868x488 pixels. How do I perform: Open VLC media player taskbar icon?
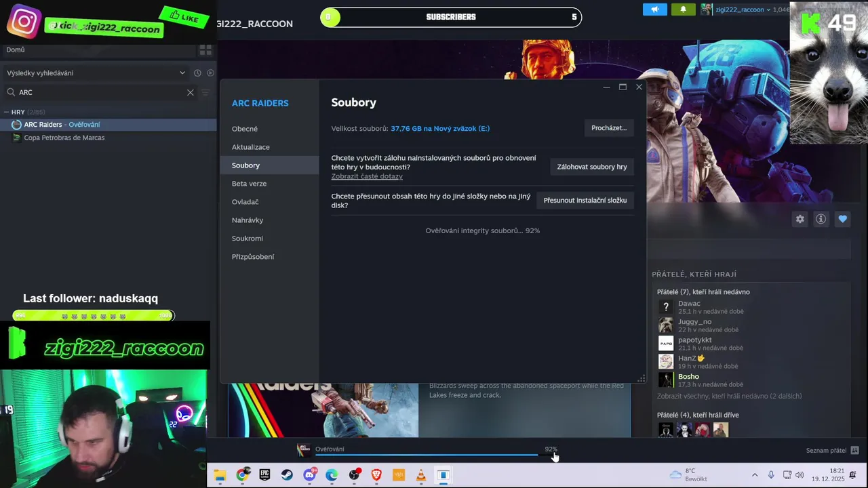tap(421, 475)
